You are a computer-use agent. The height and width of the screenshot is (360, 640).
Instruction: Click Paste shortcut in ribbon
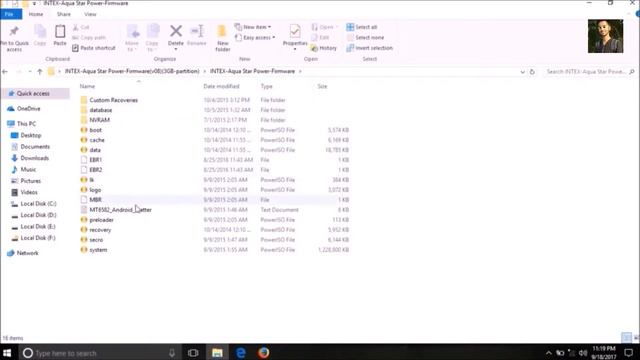click(94, 48)
